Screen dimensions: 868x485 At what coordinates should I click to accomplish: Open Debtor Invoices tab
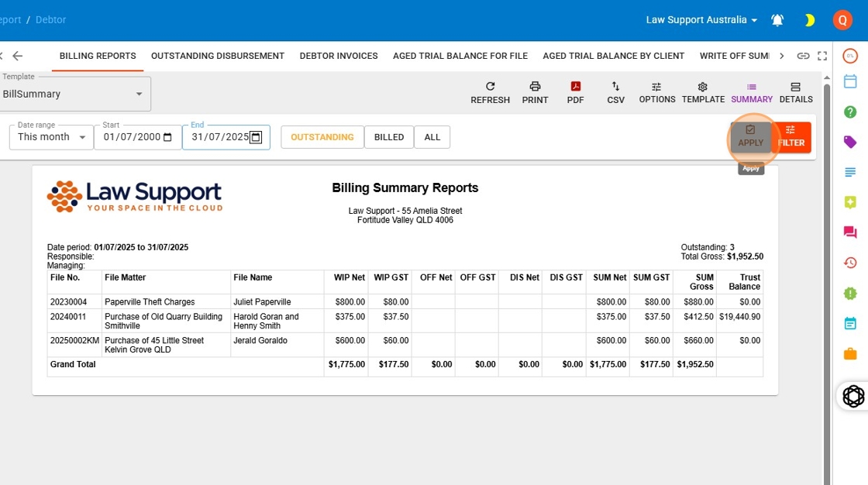click(339, 56)
